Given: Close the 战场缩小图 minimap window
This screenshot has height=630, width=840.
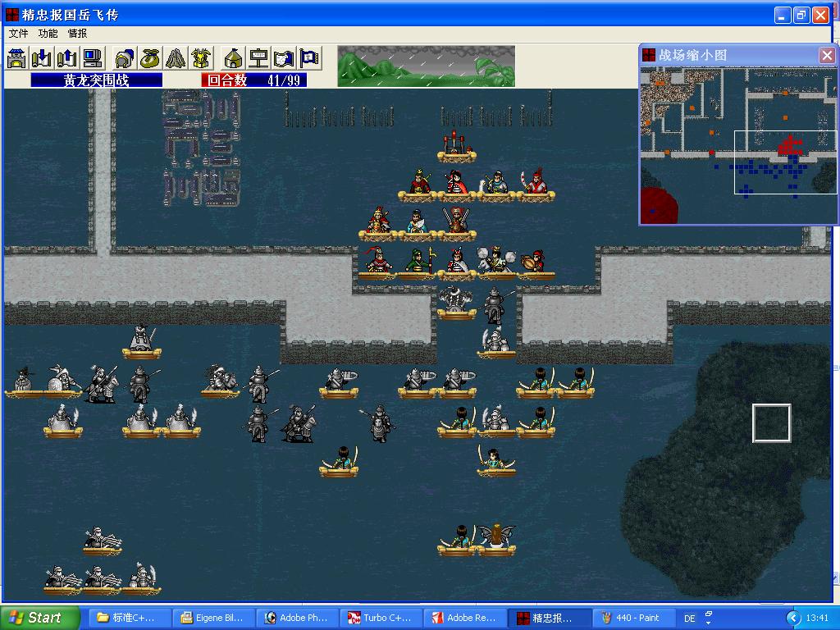Looking at the screenshot, I should point(827,55).
